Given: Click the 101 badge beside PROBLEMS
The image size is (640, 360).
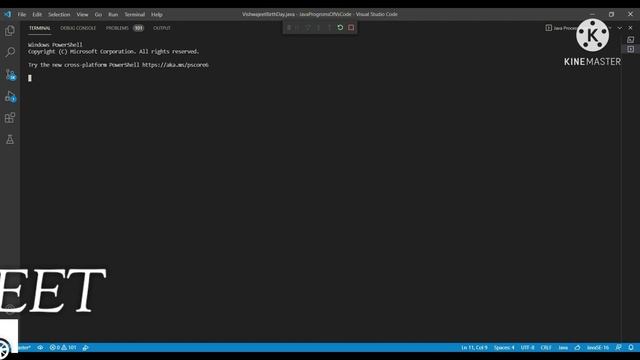Looking at the screenshot, I should [x=139, y=28].
